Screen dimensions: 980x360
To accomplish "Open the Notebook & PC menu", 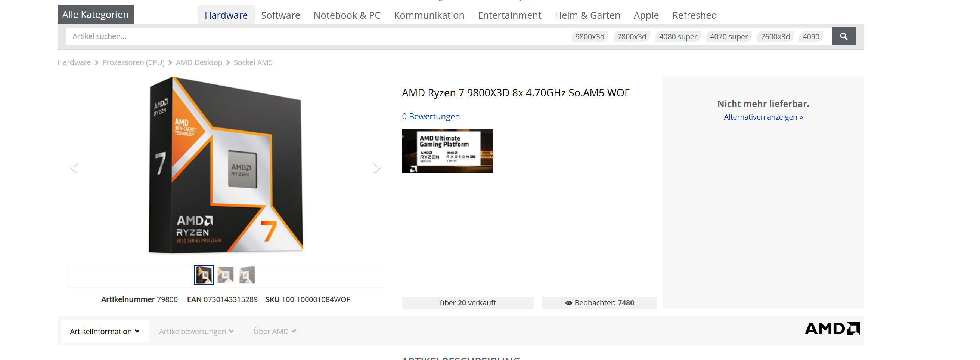I will pos(347,15).
